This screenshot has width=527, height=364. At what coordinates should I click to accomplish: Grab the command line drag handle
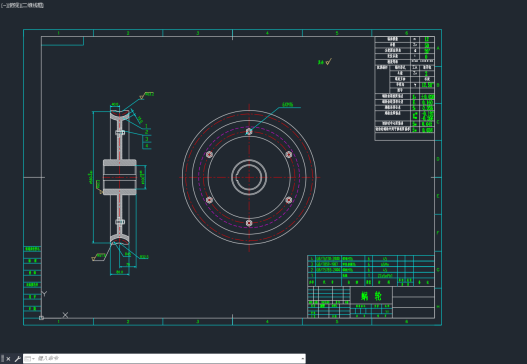3,359
